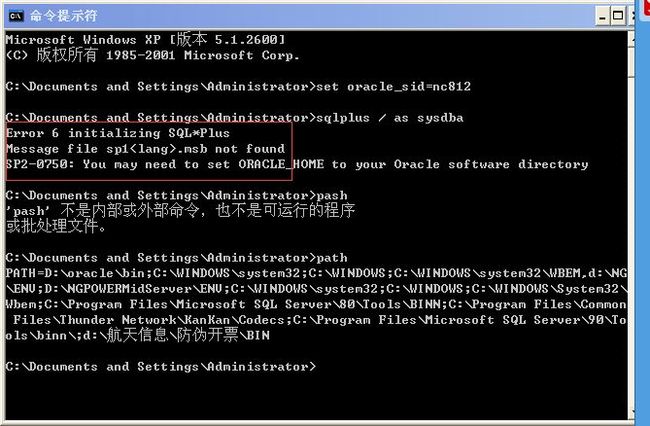This screenshot has height=426, width=650.
Task: Click the 'Error 6 initializing SQL*Plus' line
Action: pyautogui.click(x=118, y=133)
